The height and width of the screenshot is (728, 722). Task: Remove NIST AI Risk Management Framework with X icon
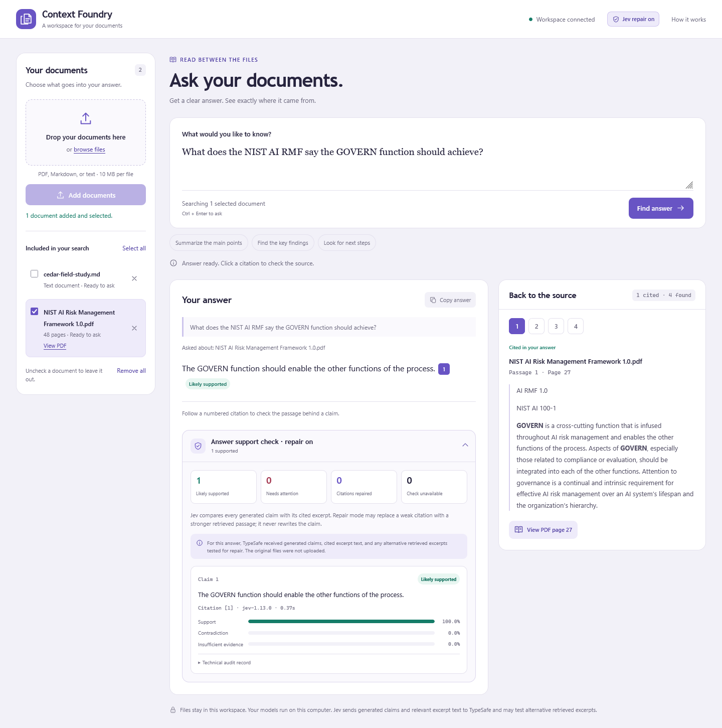134,328
